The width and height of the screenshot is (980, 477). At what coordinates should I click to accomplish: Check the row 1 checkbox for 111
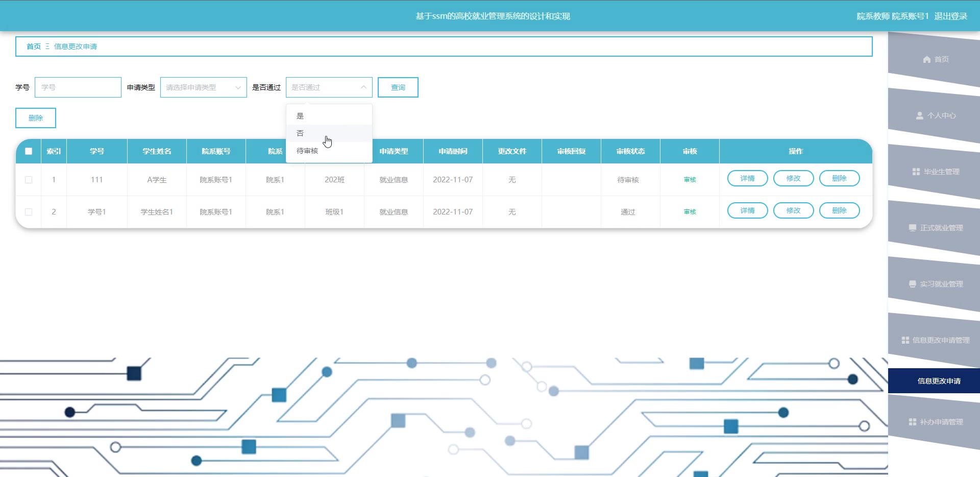coord(29,180)
